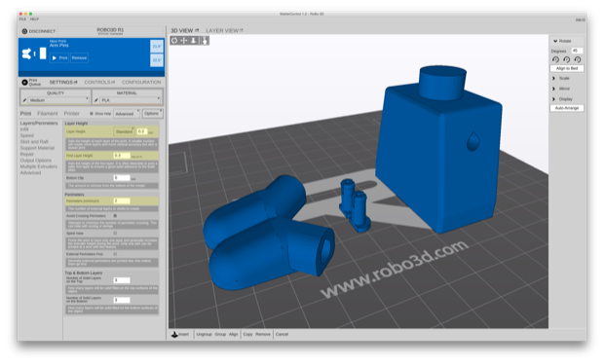Select Support Material category
Viewport: 604px width, 364px height.
point(37,148)
